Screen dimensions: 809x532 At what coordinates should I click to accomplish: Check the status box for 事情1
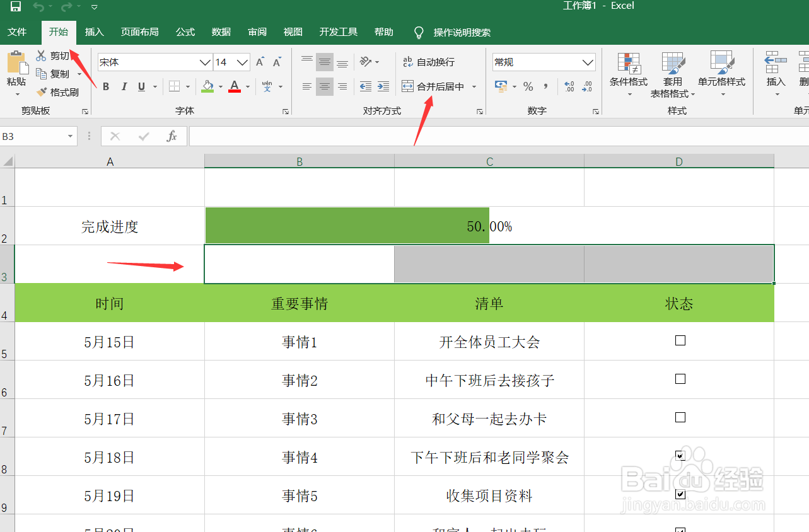[x=679, y=340]
